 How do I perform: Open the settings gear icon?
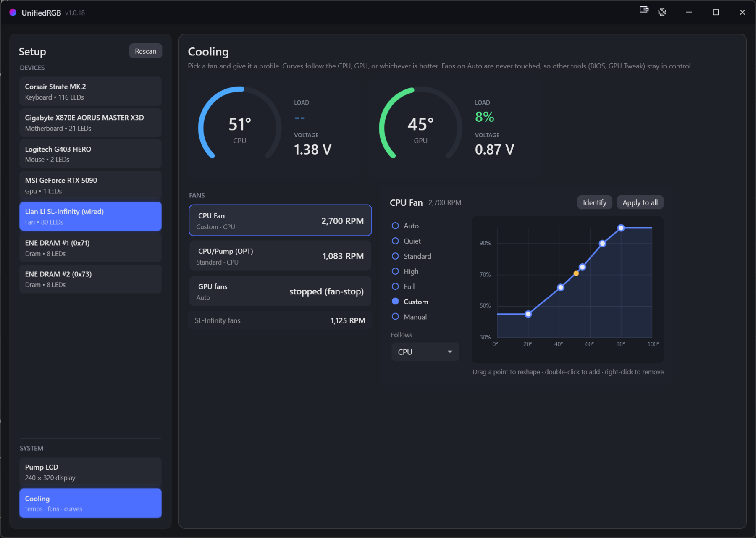pyautogui.click(x=662, y=12)
